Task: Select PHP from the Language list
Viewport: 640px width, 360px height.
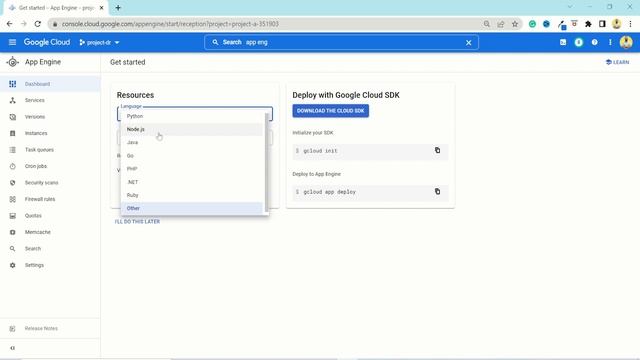Action: point(192,169)
